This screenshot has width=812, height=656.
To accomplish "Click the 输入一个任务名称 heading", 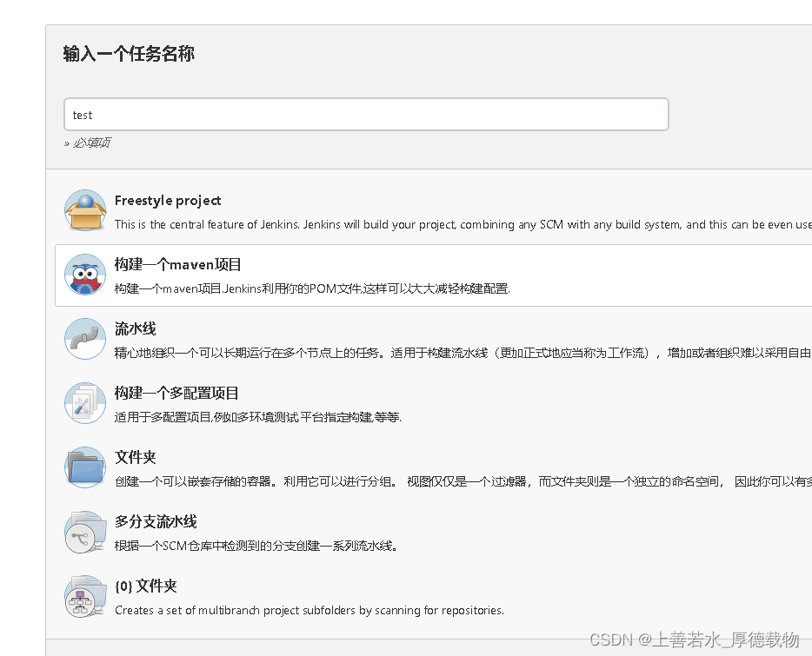I will point(129,53).
